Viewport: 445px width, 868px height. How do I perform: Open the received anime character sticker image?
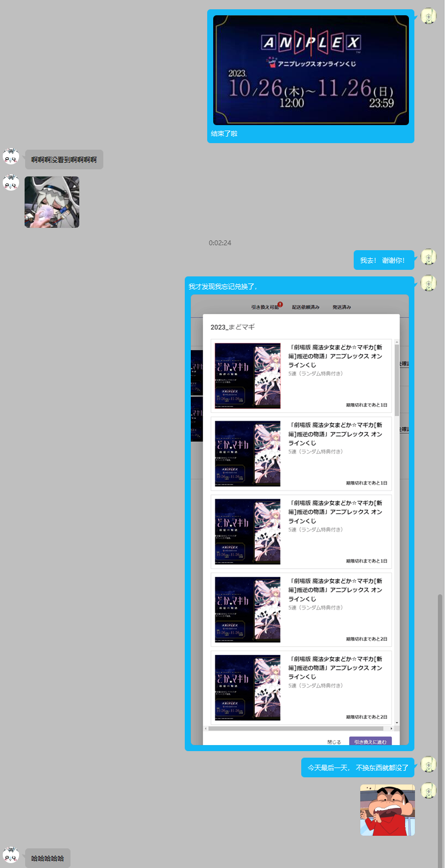pyautogui.click(x=52, y=202)
